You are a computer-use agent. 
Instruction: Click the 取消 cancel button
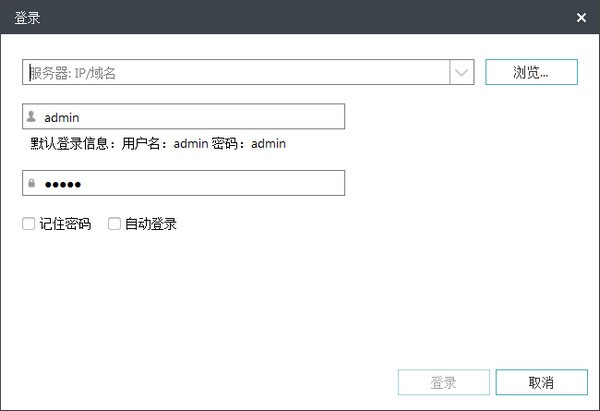pyautogui.click(x=541, y=382)
